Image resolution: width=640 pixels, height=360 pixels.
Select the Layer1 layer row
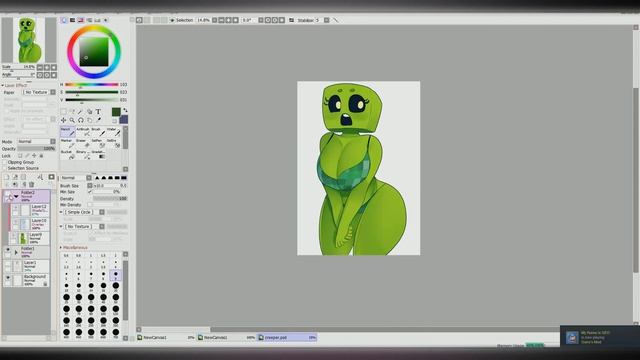pyautogui.click(x=27, y=267)
